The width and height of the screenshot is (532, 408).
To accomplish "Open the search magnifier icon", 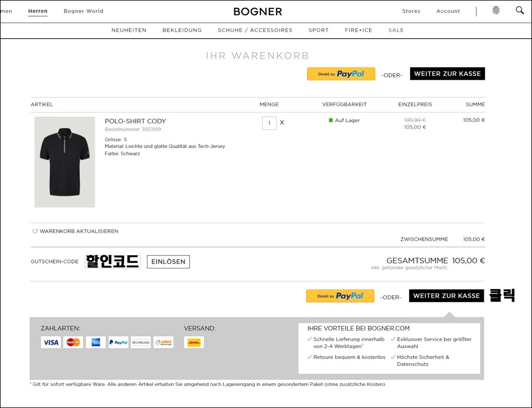I will pyautogui.click(x=519, y=11).
